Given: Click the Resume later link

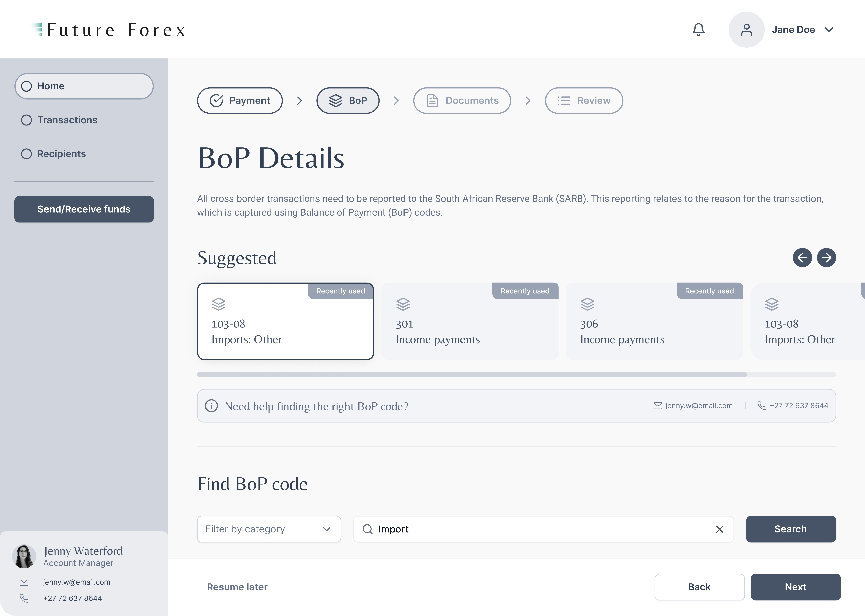Looking at the screenshot, I should point(237,587).
